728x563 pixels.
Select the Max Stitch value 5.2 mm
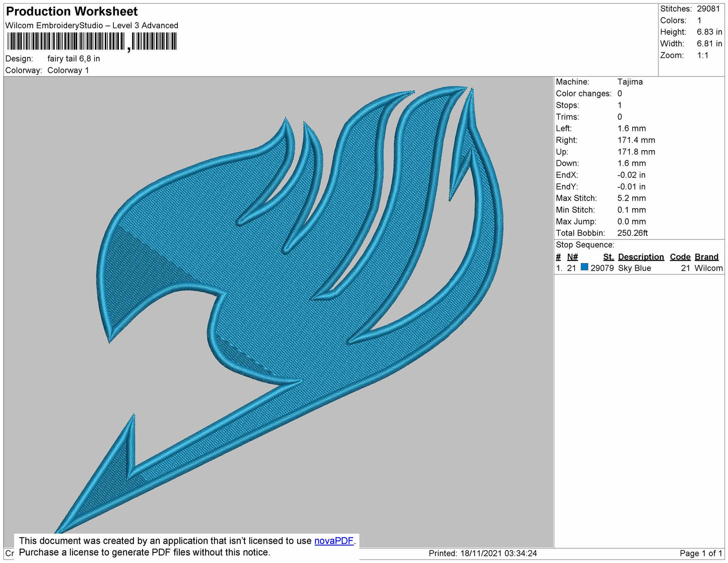(x=631, y=198)
